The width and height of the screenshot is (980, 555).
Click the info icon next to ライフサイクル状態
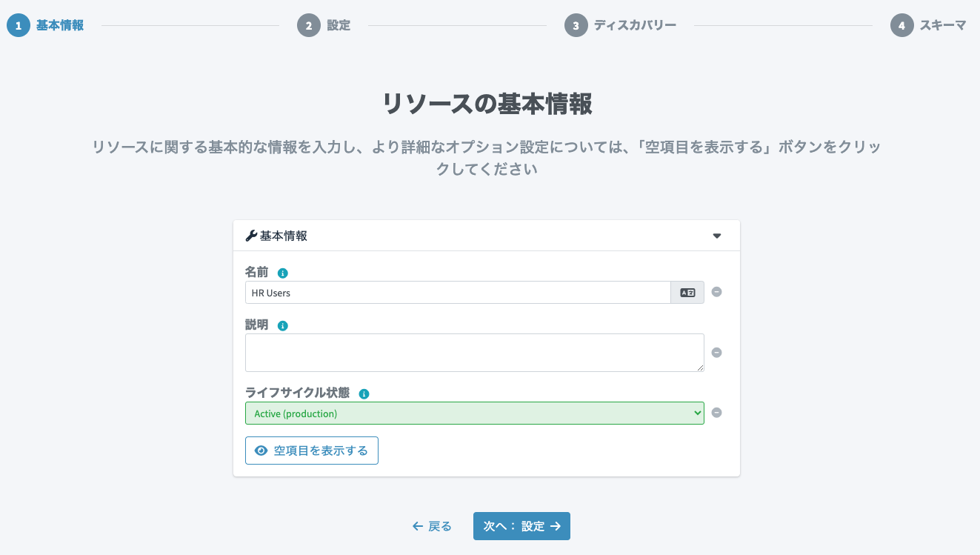364,393
